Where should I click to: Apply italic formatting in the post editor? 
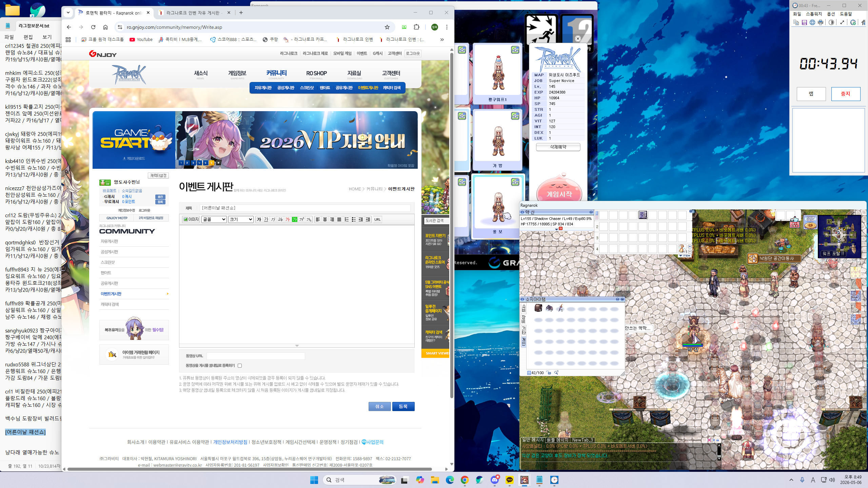click(x=273, y=220)
